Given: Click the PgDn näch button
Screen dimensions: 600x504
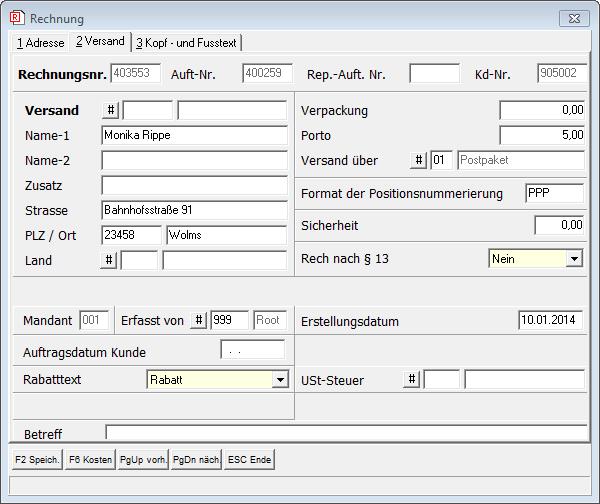Looking at the screenshot, I should click(195, 460).
